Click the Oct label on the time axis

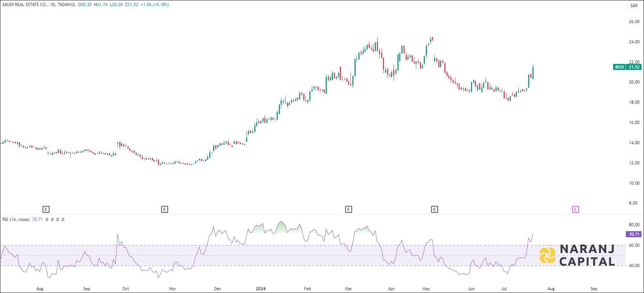coord(126,289)
